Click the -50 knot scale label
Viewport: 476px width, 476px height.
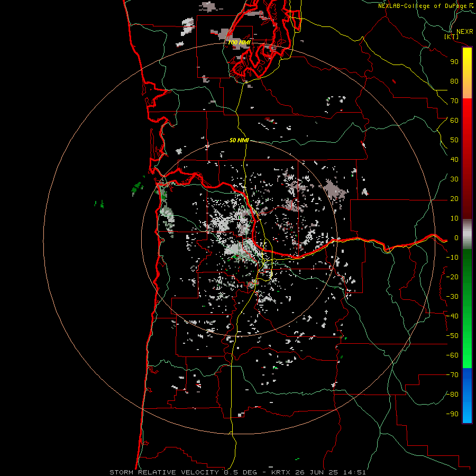(x=452, y=336)
